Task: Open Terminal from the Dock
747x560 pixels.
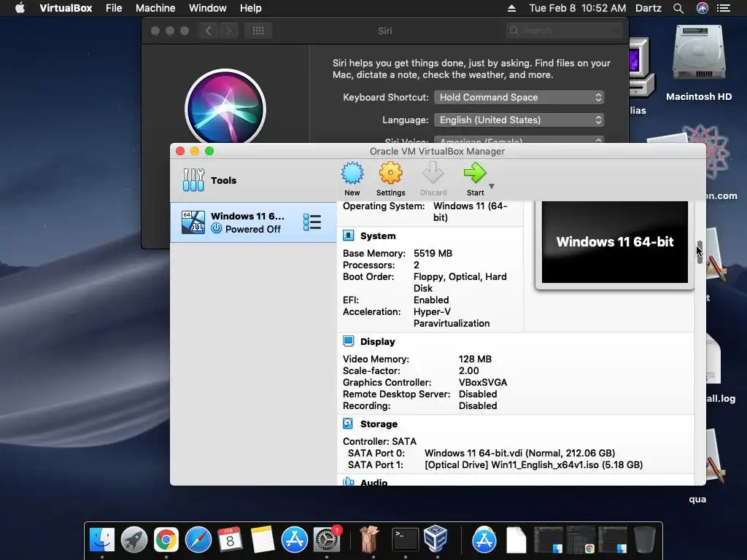Action: (x=406, y=540)
